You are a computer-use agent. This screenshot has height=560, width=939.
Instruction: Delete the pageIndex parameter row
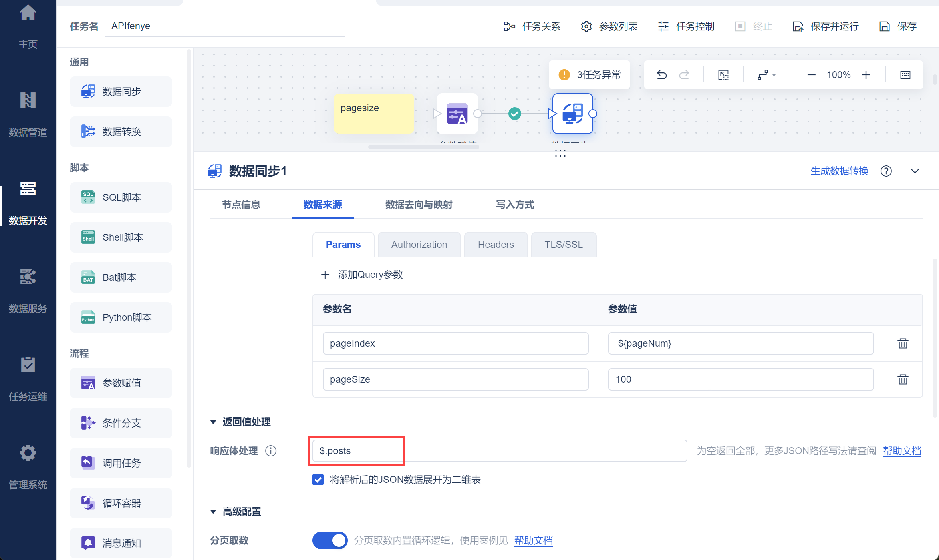903,343
